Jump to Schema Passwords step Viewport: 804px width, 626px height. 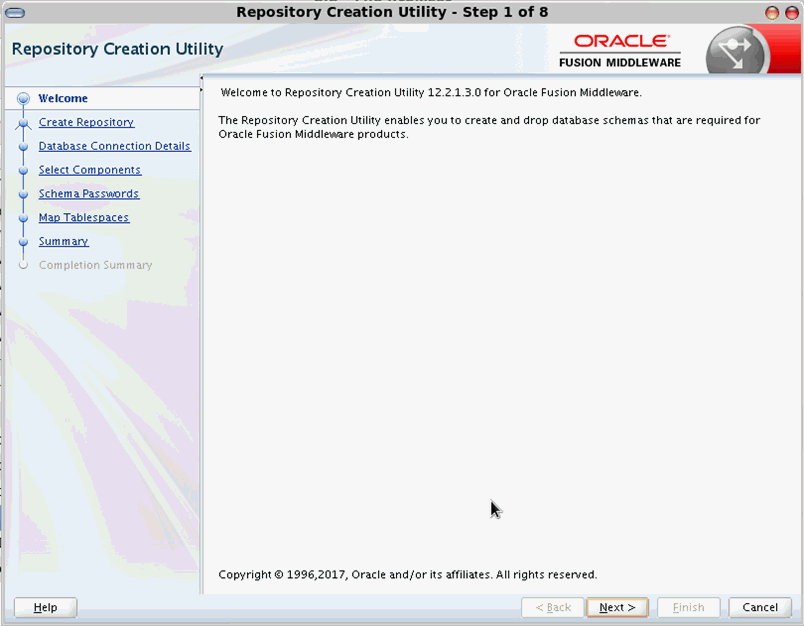click(89, 193)
